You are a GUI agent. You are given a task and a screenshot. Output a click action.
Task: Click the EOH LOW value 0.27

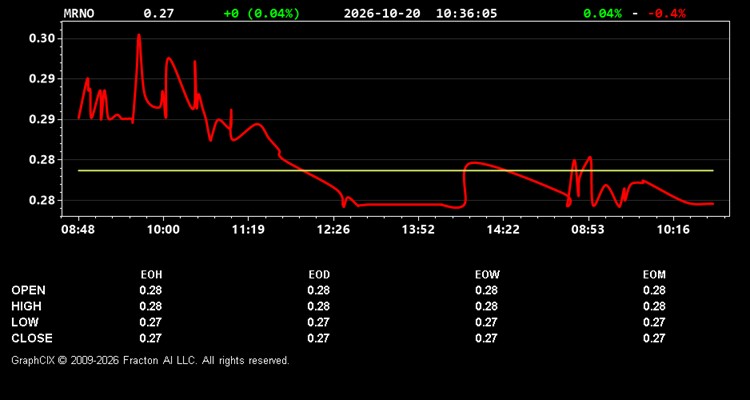151,322
